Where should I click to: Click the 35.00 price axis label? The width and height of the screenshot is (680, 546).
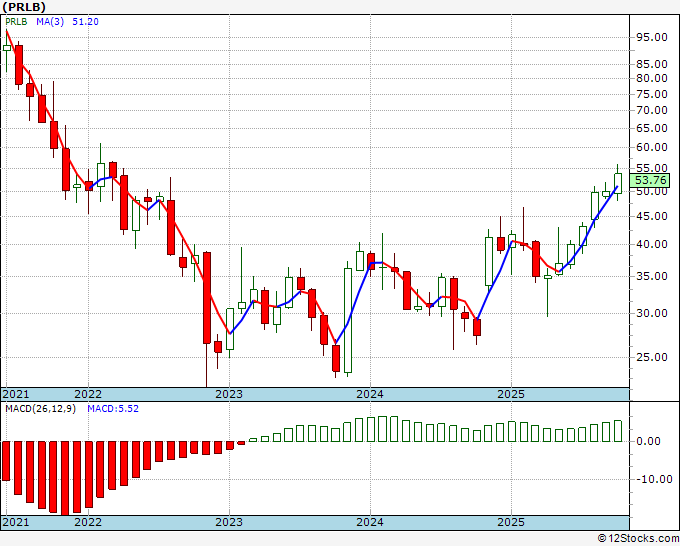[652, 276]
